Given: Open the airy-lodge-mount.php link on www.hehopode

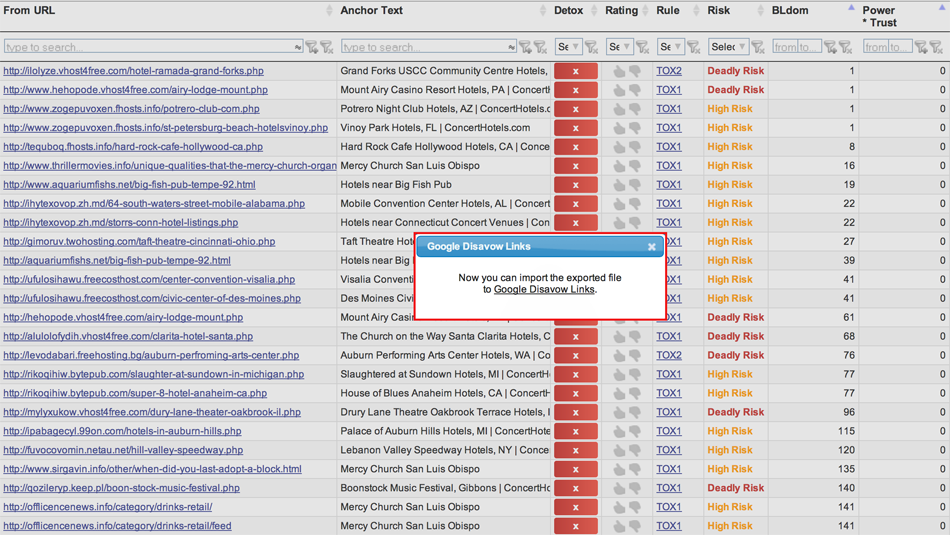Looking at the screenshot, I should [135, 90].
